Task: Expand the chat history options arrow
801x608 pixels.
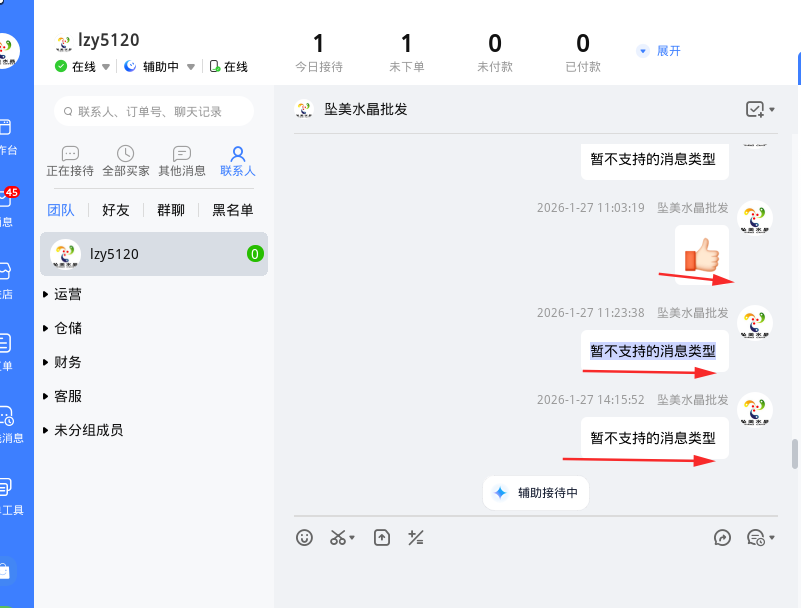Action: (x=772, y=537)
